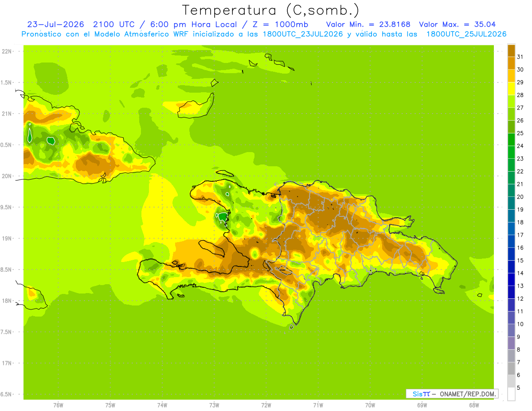Click the "6.5N" latitude axis label
This screenshot has width=532, height=411.
(x=7, y=394)
